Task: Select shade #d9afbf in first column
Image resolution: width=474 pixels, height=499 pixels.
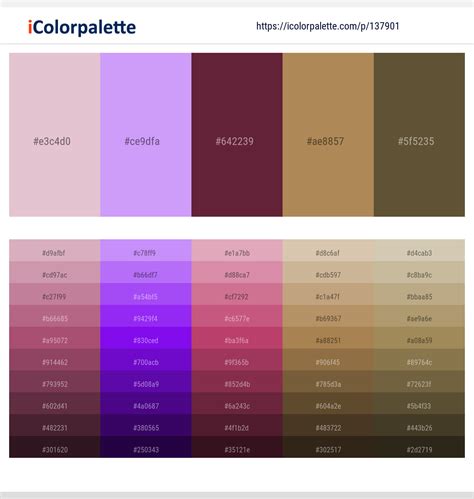Action: (55, 251)
